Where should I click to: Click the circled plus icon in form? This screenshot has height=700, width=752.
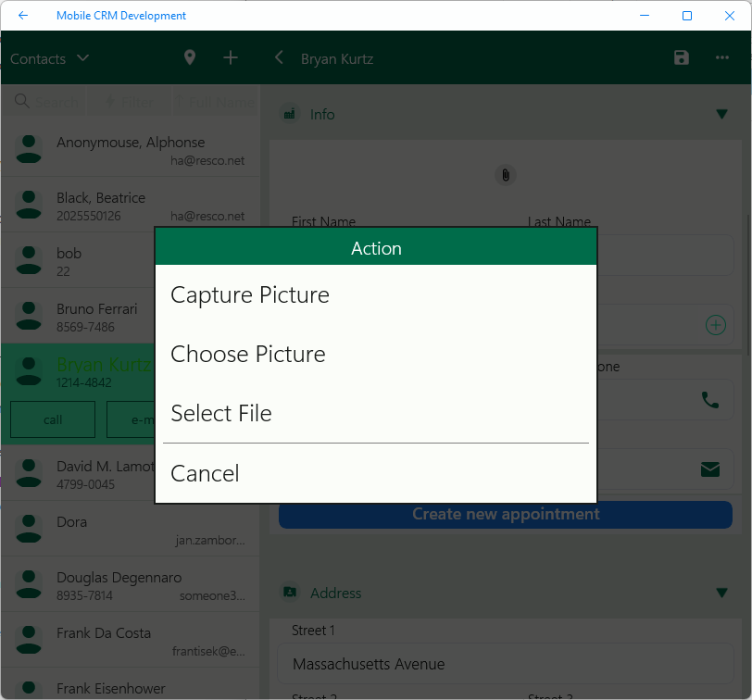coord(715,325)
